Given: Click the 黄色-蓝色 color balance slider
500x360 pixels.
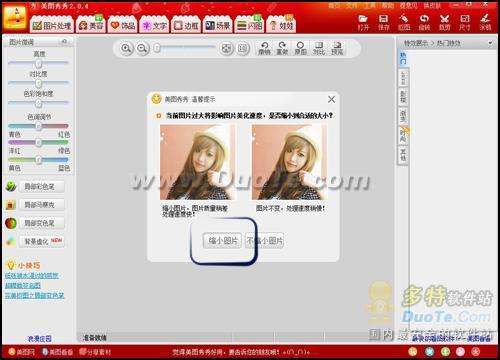Looking at the screenshot, I should click(38, 160).
